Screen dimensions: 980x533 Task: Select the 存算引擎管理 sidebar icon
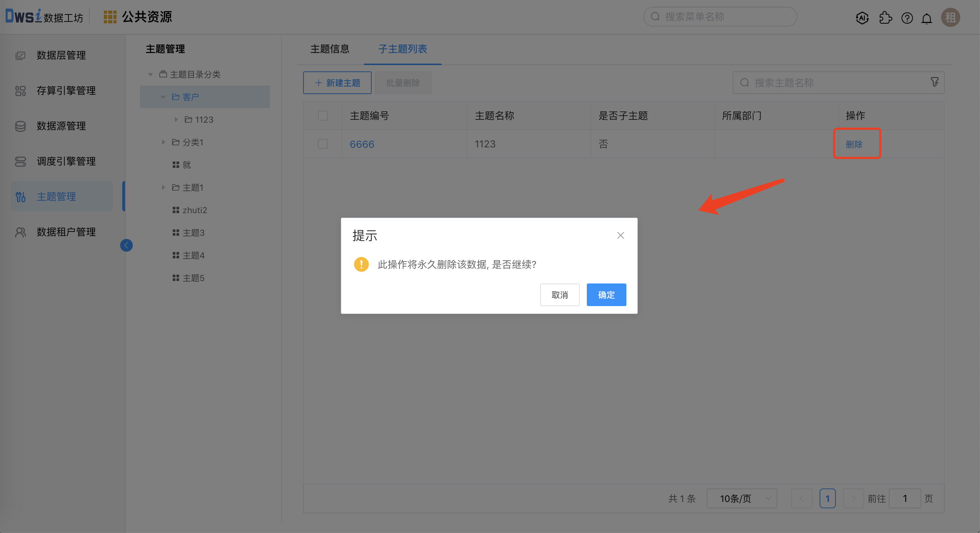[x=20, y=90]
